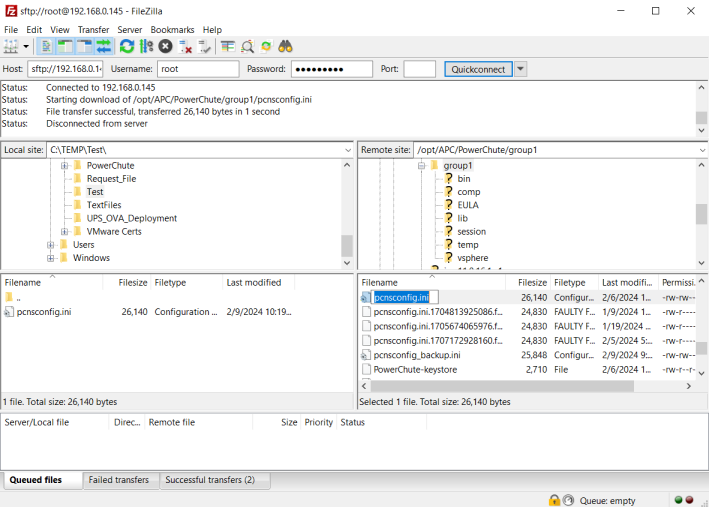Open the Site Manager icon
The width and height of the screenshot is (709, 507).
[11, 47]
